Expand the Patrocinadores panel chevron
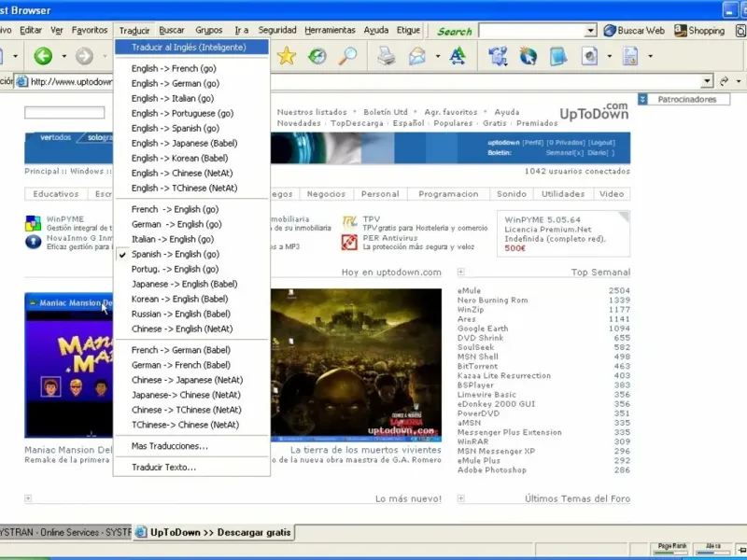747x560 pixels. point(643,99)
